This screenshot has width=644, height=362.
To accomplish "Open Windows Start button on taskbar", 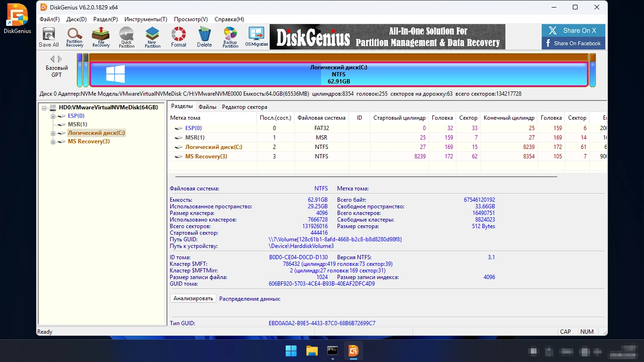I will [x=291, y=351].
